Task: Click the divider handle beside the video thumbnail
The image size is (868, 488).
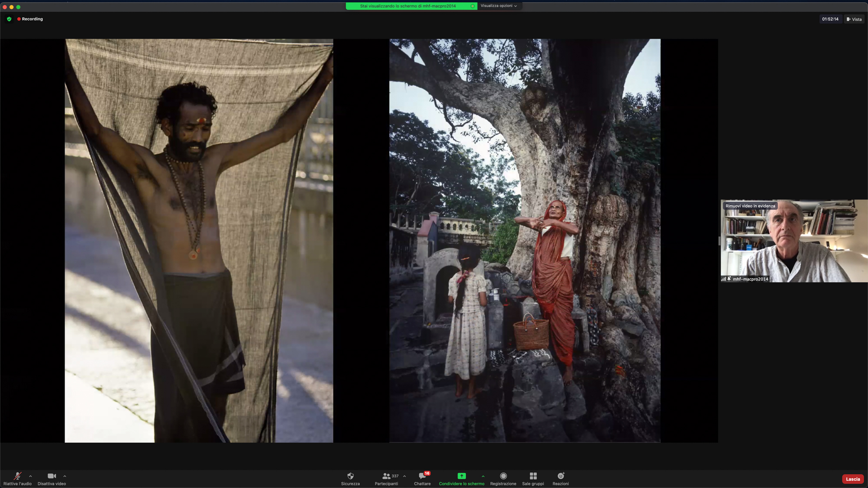Action: (x=719, y=241)
